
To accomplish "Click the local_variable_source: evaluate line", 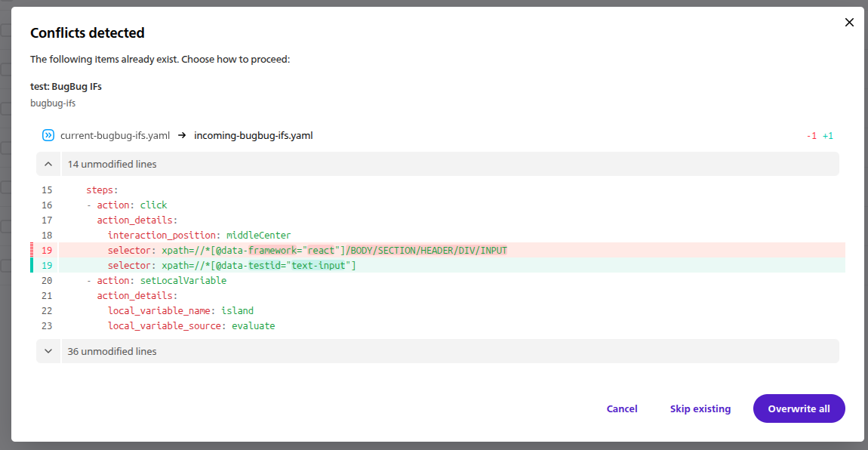I will pos(191,326).
